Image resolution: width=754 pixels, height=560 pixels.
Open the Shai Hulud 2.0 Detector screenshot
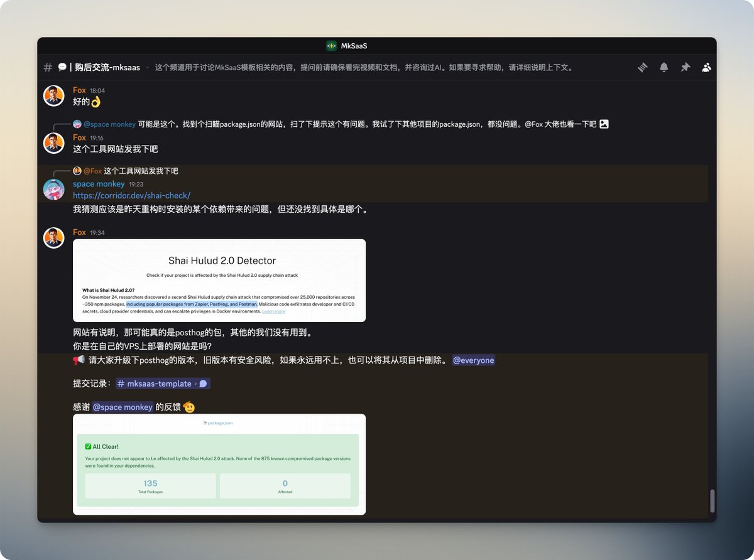click(x=220, y=279)
